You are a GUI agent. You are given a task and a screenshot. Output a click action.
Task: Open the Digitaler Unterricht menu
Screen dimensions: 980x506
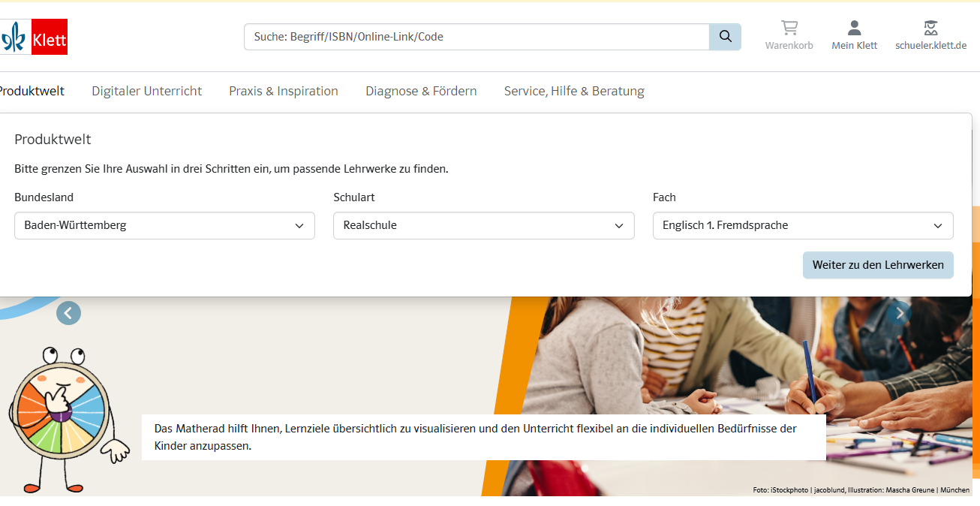point(146,91)
